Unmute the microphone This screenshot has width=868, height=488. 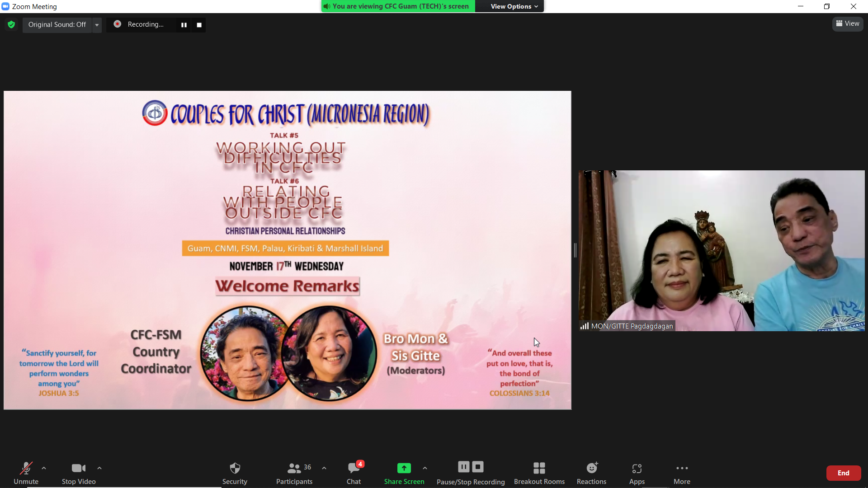[x=26, y=473]
